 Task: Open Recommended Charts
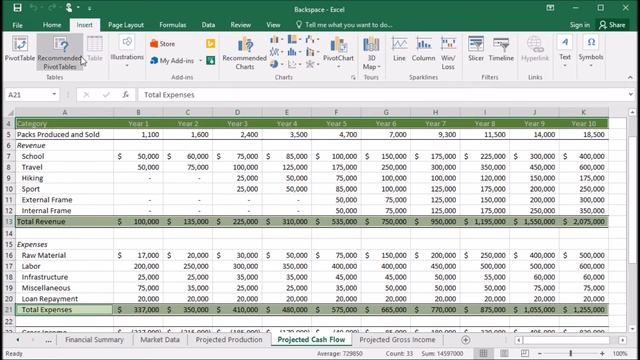click(244, 52)
